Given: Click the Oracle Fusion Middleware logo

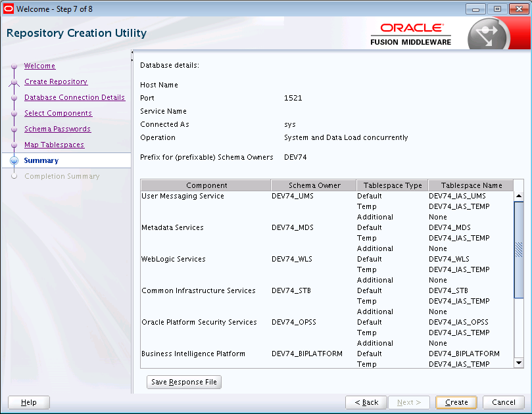Looking at the screenshot, I should pos(410,34).
